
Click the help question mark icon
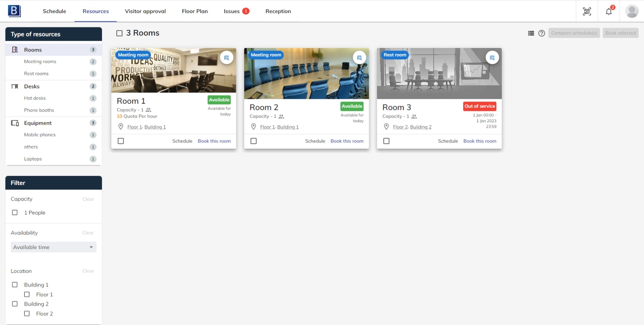pyautogui.click(x=541, y=33)
